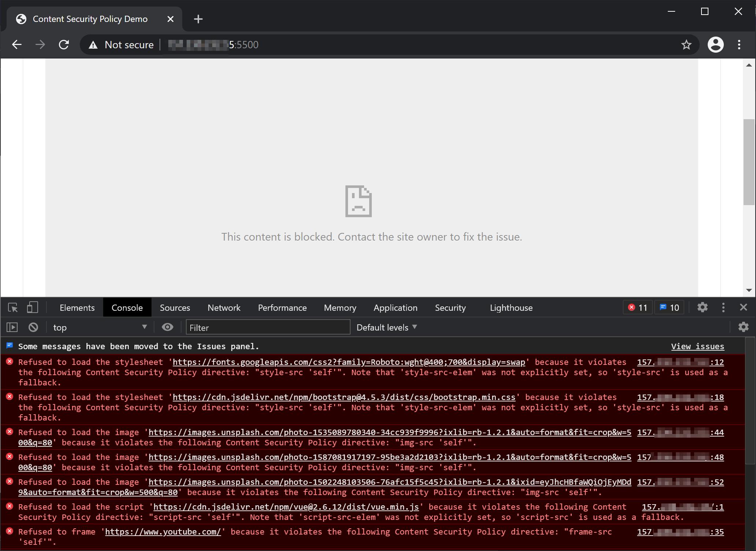
Task: Click the errors count badge
Action: pos(637,307)
